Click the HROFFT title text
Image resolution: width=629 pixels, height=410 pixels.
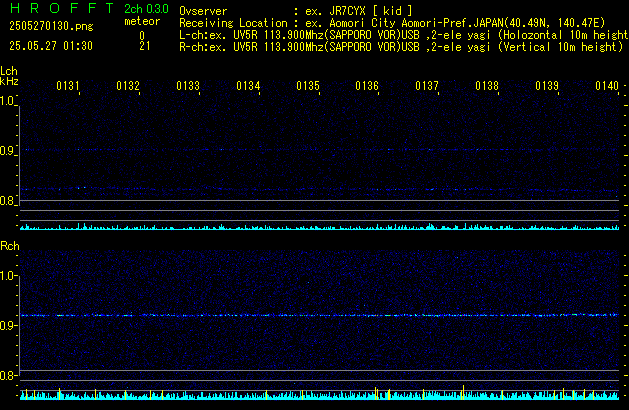tap(62, 8)
